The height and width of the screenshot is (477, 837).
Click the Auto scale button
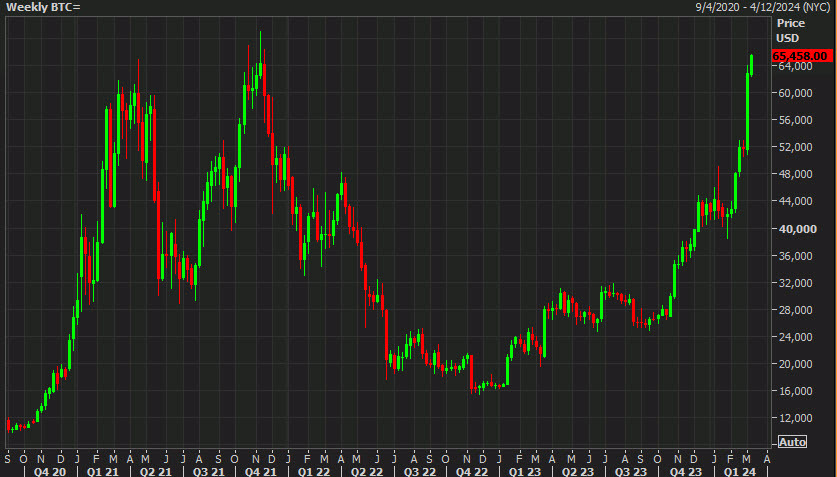tap(792, 442)
